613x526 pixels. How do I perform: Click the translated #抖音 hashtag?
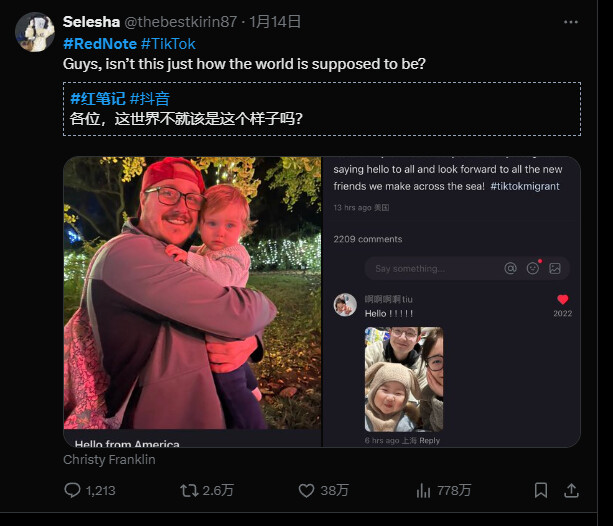click(150, 98)
